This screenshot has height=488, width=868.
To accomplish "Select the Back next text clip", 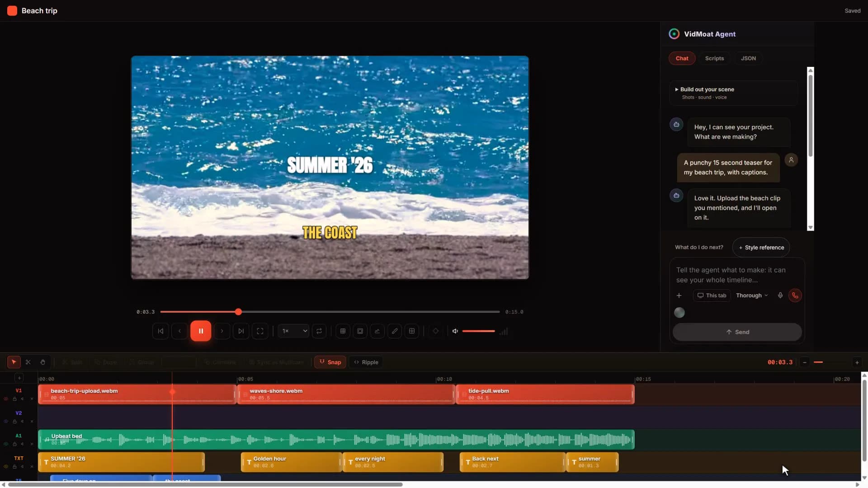I will [513, 462].
